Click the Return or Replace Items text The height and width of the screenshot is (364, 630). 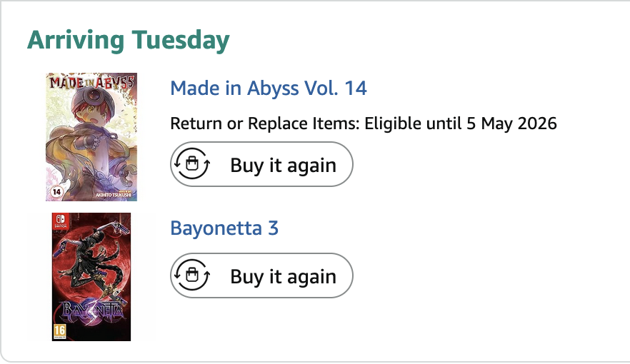(x=264, y=123)
